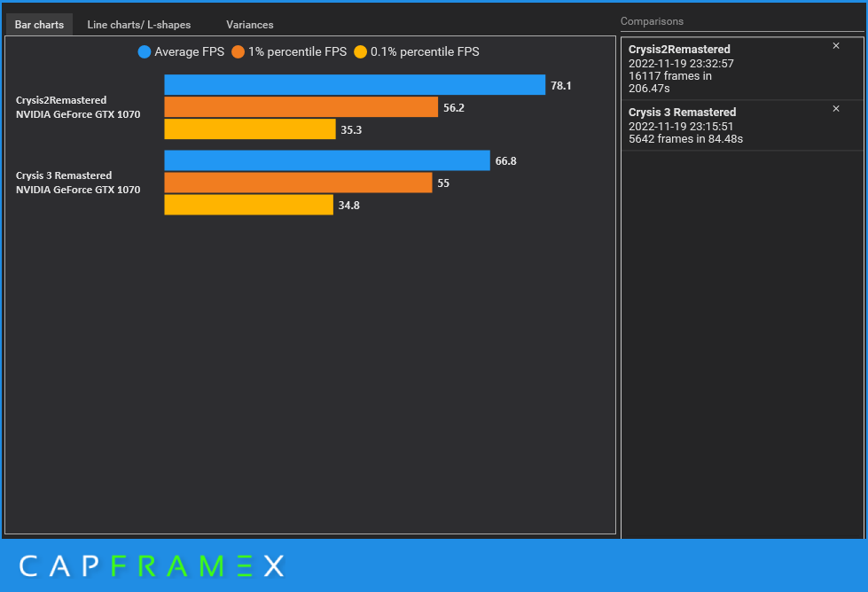Switch to the Bar charts tab
868x592 pixels.
[39, 25]
